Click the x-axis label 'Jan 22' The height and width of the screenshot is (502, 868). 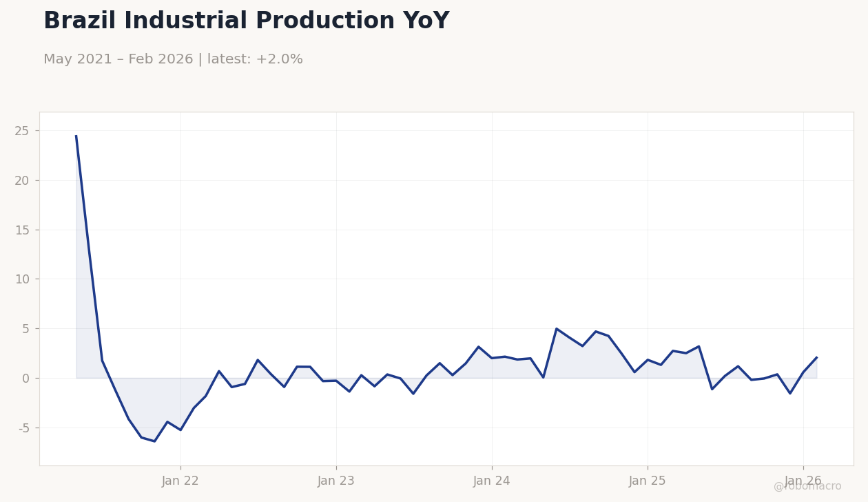[180, 481]
